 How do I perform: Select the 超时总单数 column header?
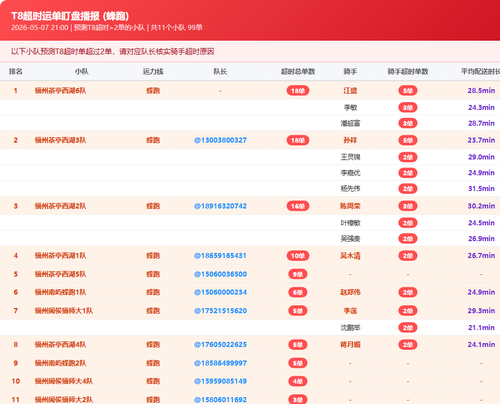click(298, 72)
